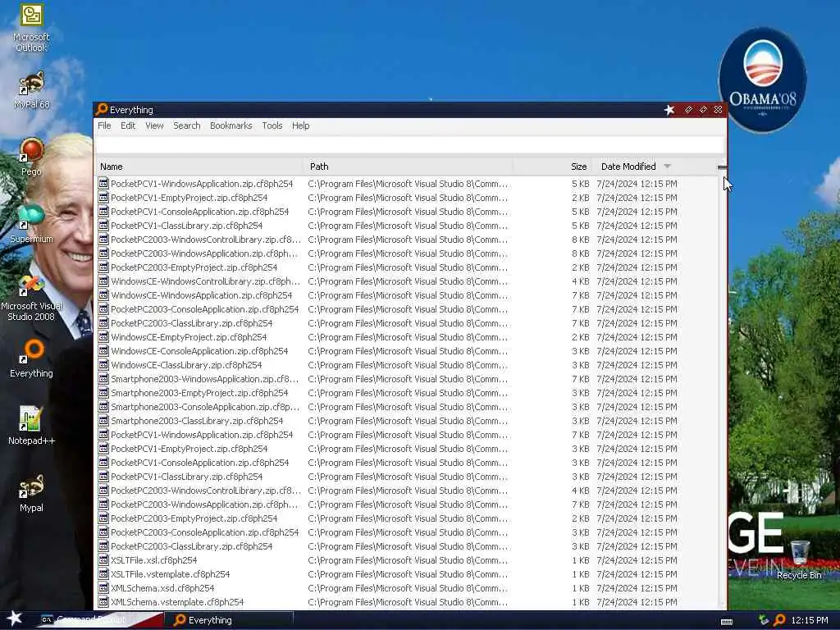Screen dimensions: 840x630
Task: Select the Everything desktop shortcut icon
Action: click(31, 358)
